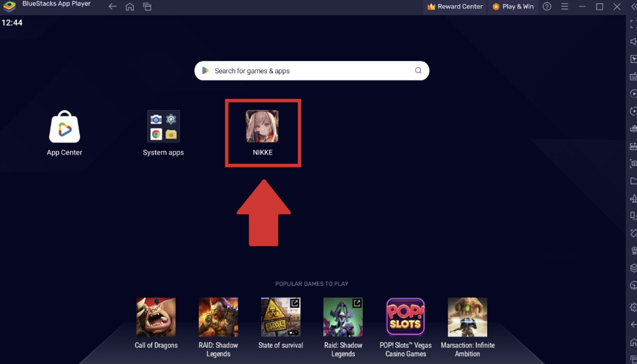Click the file manager icon inside System apps
The width and height of the screenshot is (637, 364).
click(x=171, y=134)
